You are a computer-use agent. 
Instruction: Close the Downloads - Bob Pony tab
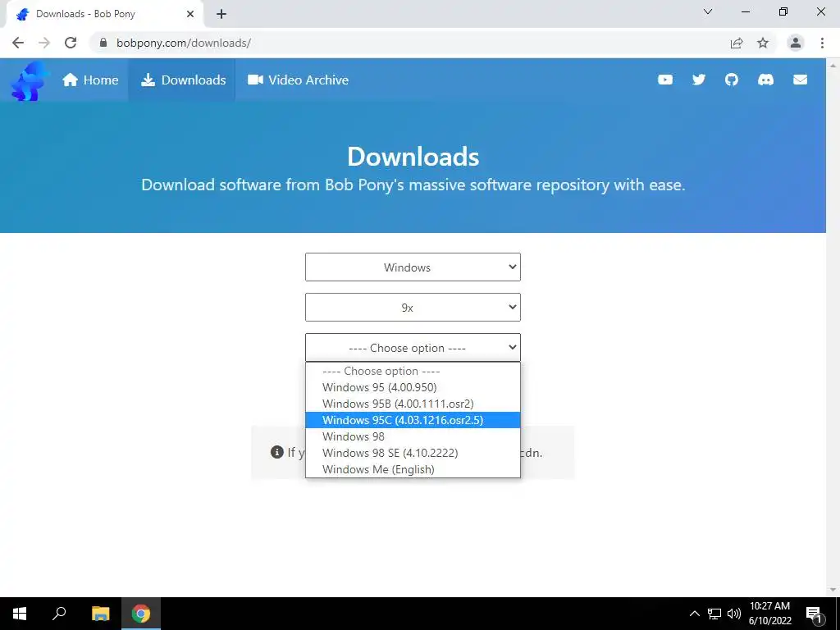pyautogui.click(x=190, y=14)
